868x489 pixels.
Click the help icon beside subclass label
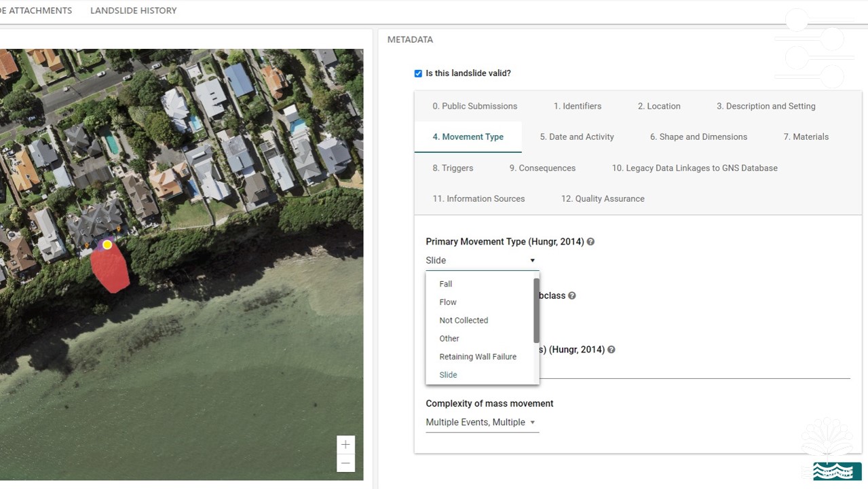(x=572, y=296)
